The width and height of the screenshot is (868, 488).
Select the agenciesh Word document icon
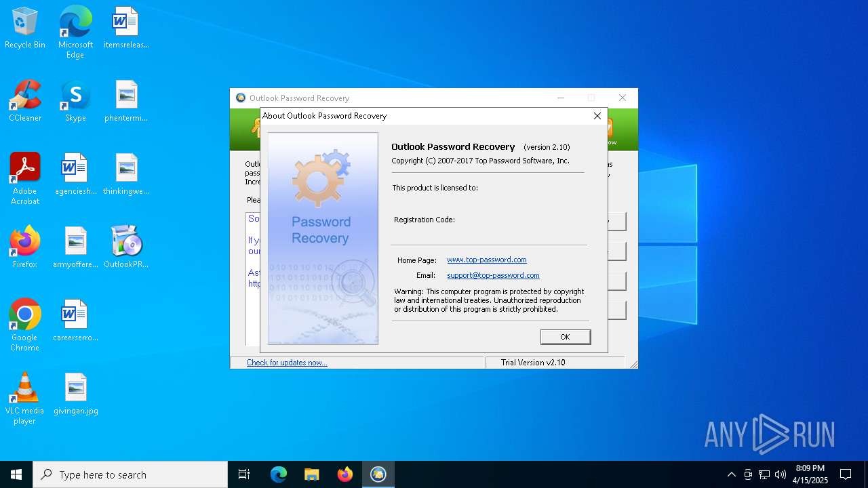pos(75,175)
